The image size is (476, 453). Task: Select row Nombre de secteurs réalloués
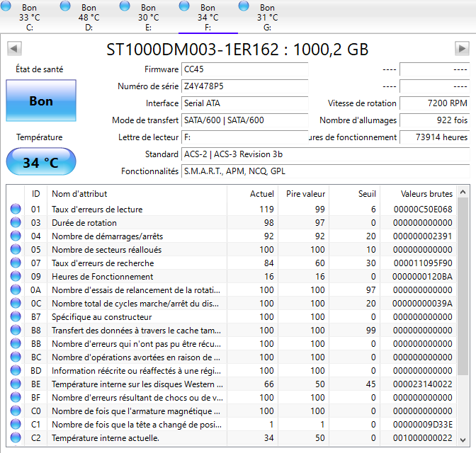click(232, 249)
